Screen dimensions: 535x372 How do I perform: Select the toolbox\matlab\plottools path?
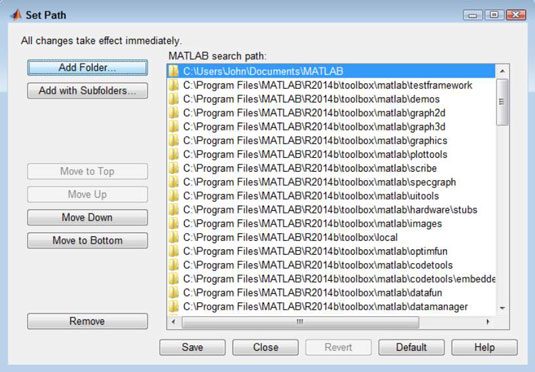point(331,154)
